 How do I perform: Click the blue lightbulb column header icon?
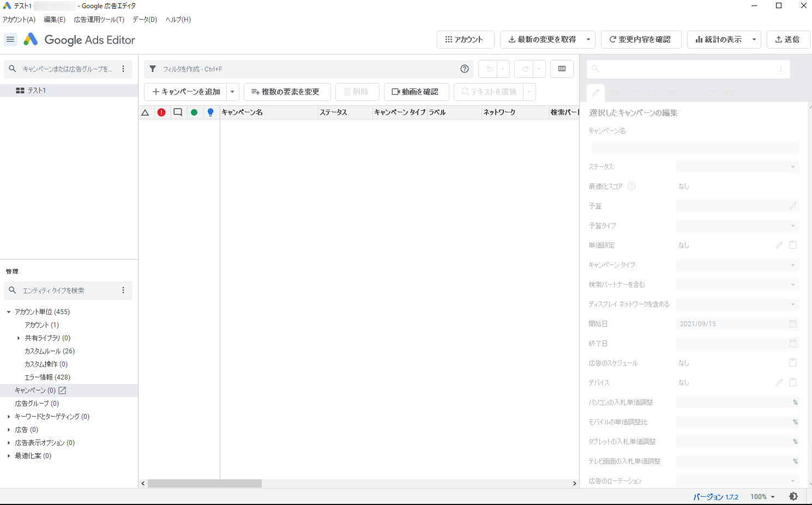[x=210, y=112]
